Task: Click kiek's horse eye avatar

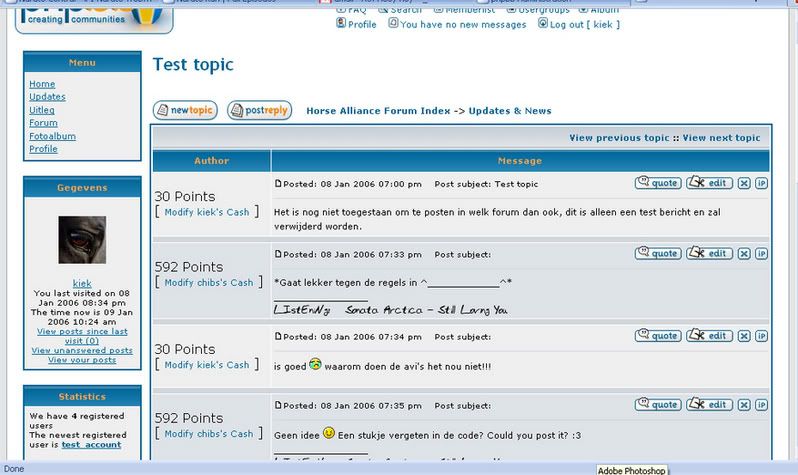Action: 82,239
